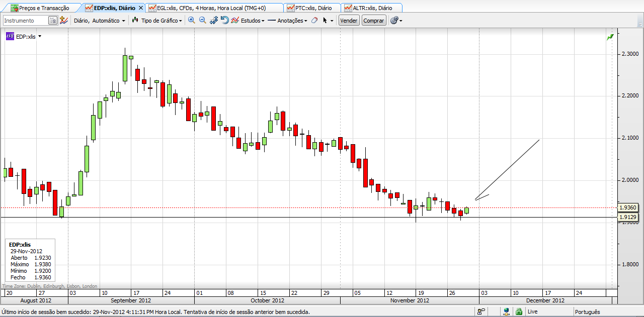Click the 1.9129 horizontal line price label
This screenshot has height=317, width=644.
point(628,217)
